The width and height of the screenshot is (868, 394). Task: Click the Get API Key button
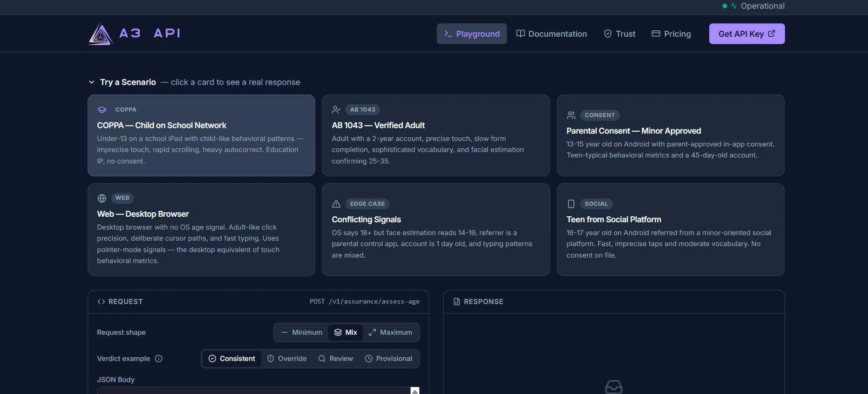coord(747,34)
